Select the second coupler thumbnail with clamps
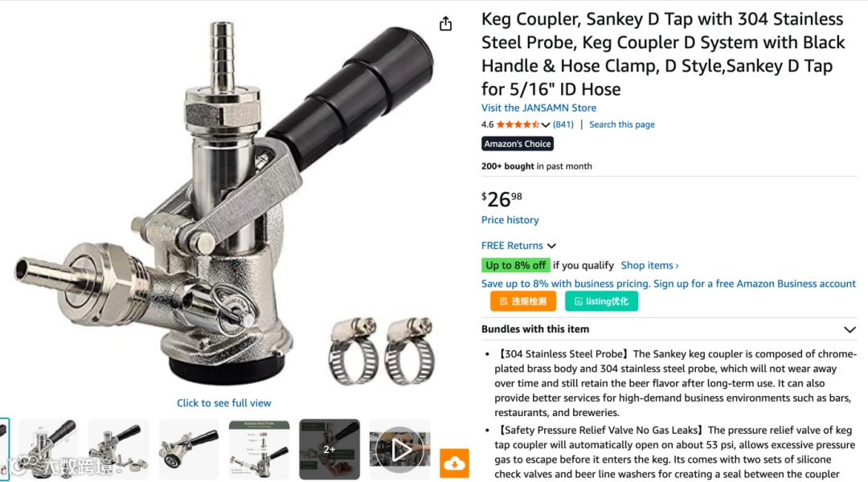868x482 pixels. [118, 449]
